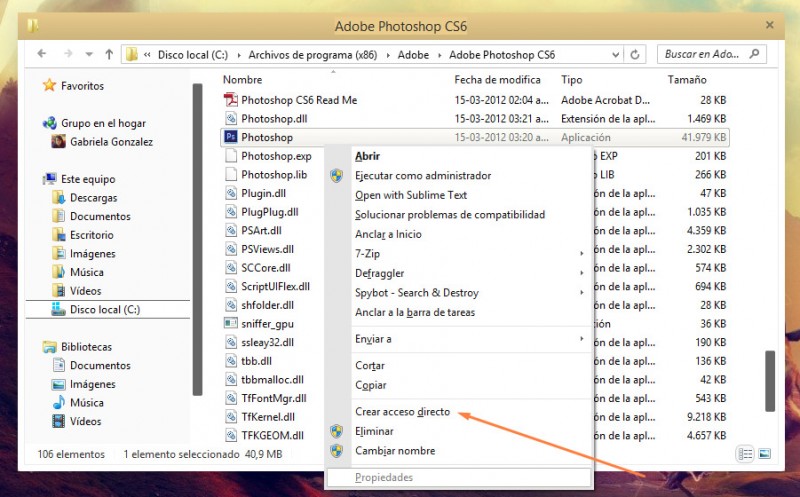
Task: Choose Solucionar problemas de compatibilidad
Action: tap(450, 214)
